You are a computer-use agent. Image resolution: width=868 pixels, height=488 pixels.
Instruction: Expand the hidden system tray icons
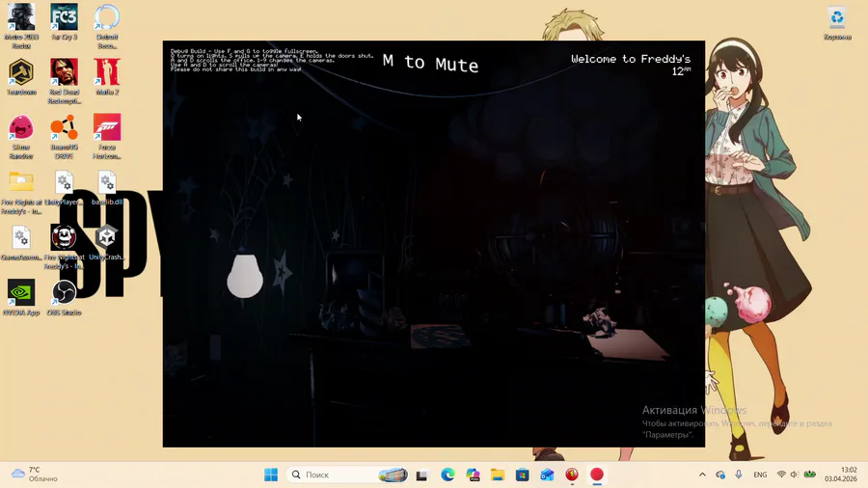coord(702,474)
